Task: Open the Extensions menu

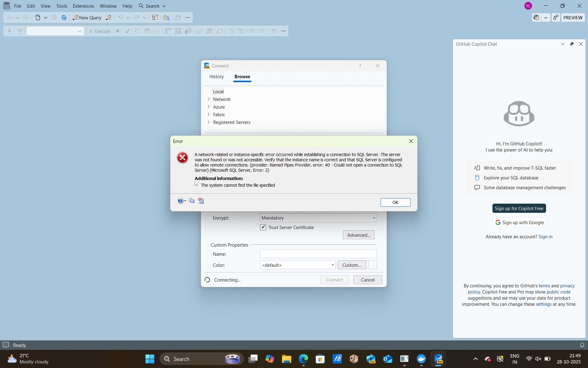Action: [83, 6]
